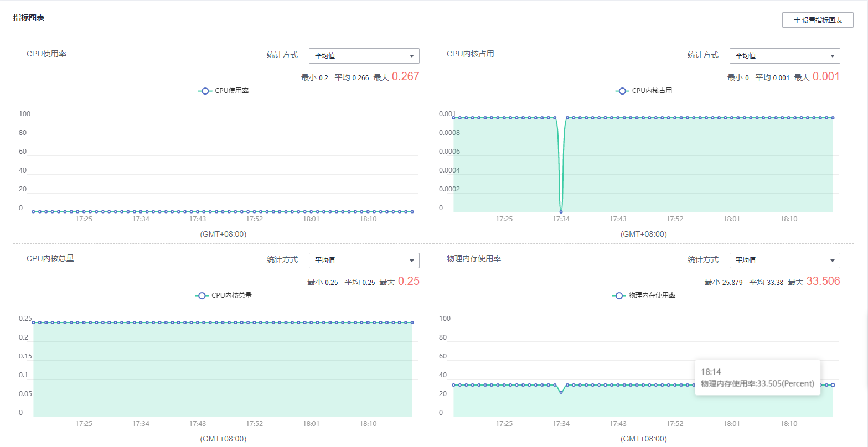
Task: Click the max value 33.506
Action: pos(823,282)
